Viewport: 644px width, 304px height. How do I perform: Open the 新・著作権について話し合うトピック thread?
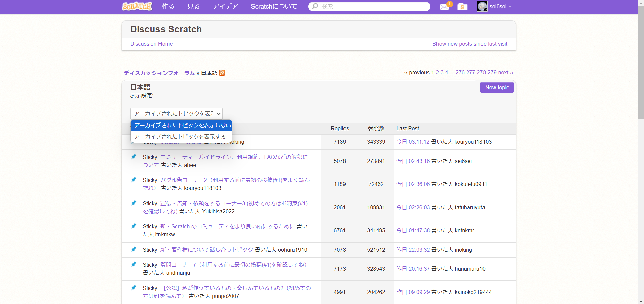207,250
